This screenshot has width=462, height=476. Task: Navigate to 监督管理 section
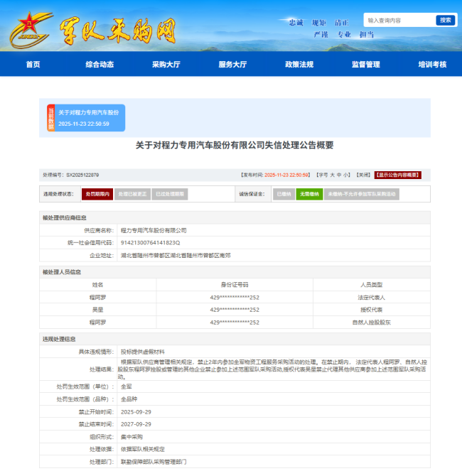(365, 65)
